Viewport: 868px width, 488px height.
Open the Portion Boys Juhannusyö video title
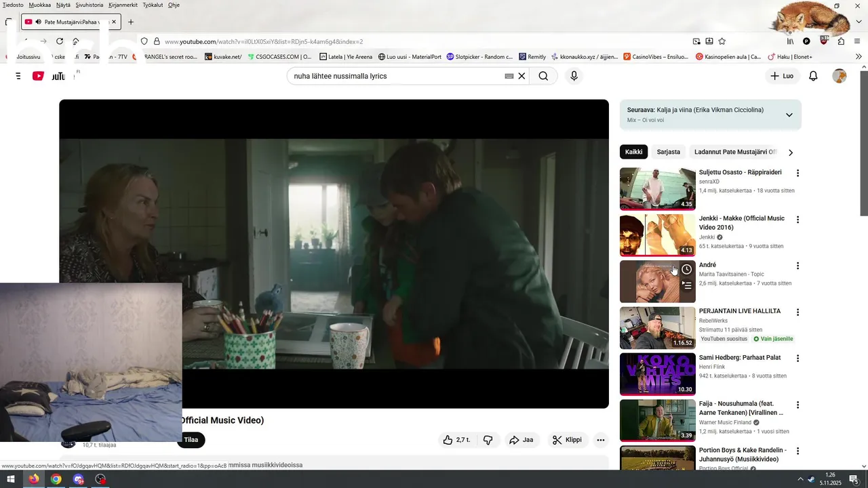743,454
